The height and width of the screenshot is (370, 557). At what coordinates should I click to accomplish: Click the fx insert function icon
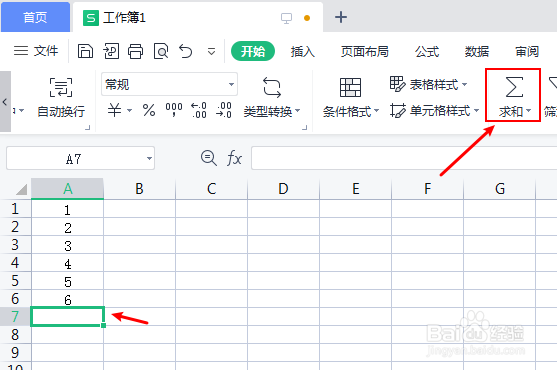pos(234,158)
